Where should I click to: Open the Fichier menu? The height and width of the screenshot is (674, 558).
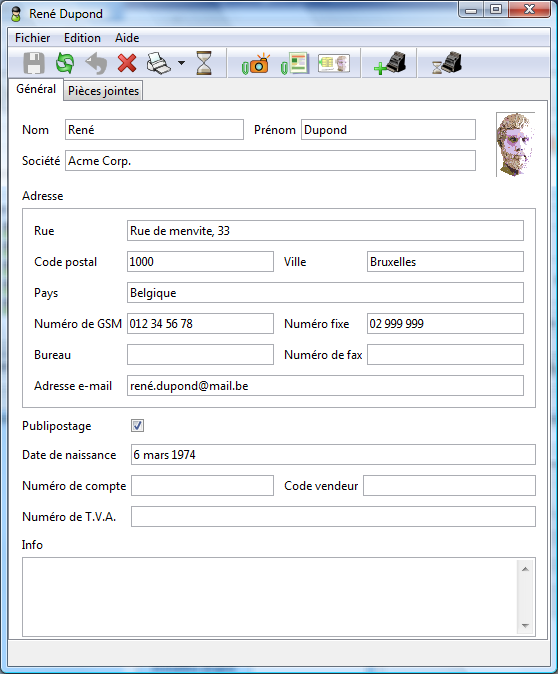tap(33, 38)
